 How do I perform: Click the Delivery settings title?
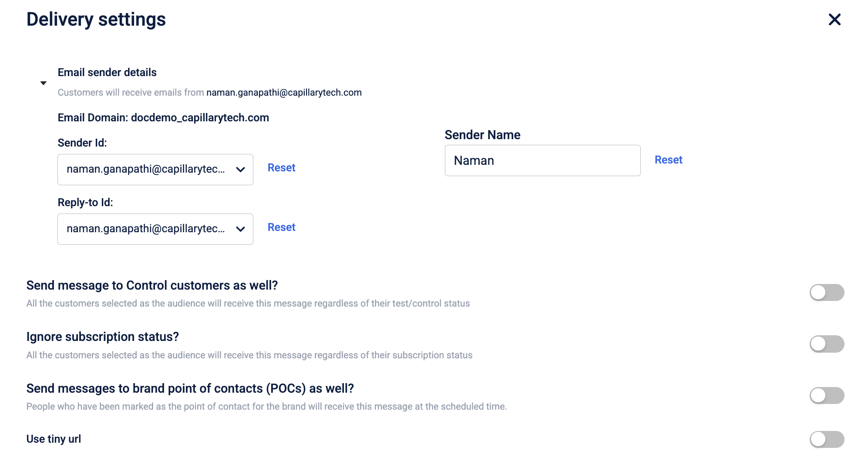tap(96, 20)
